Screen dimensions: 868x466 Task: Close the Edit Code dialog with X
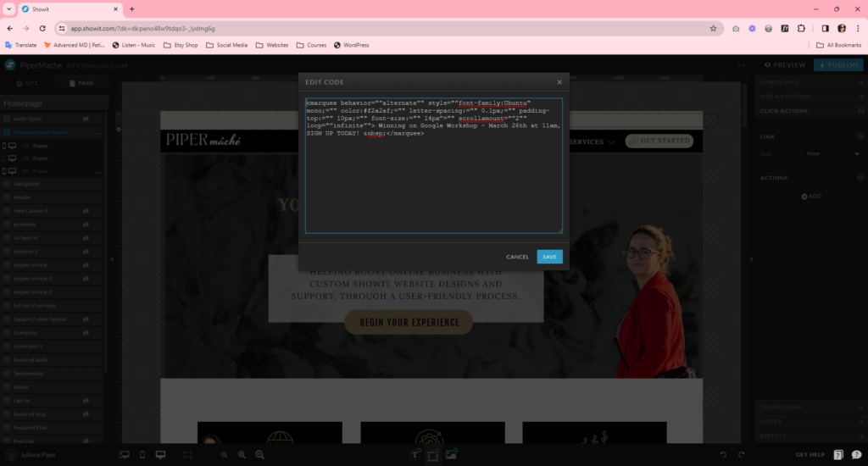(559, 82)
